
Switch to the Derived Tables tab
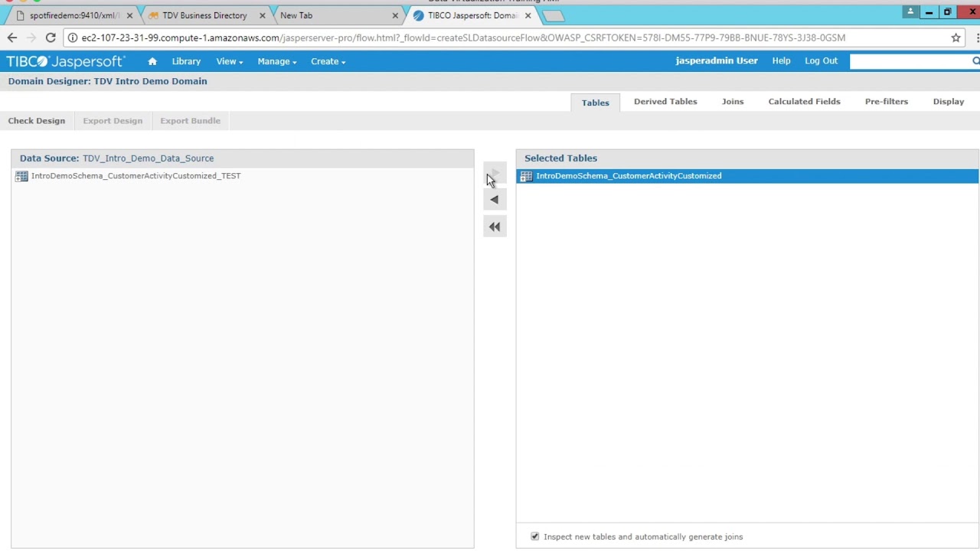pyautogui.click(x=665, y=102)
